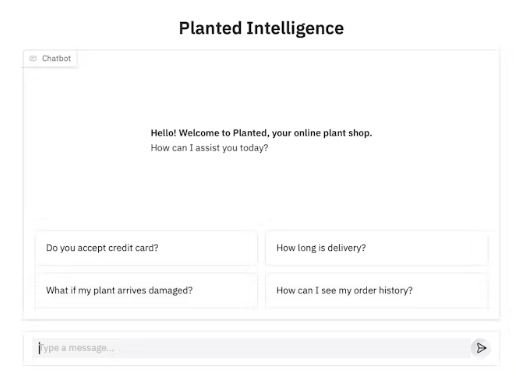Click the empty area above the welcome message
516x382 pixels.
pyautogui.click(x=261, y=97)
